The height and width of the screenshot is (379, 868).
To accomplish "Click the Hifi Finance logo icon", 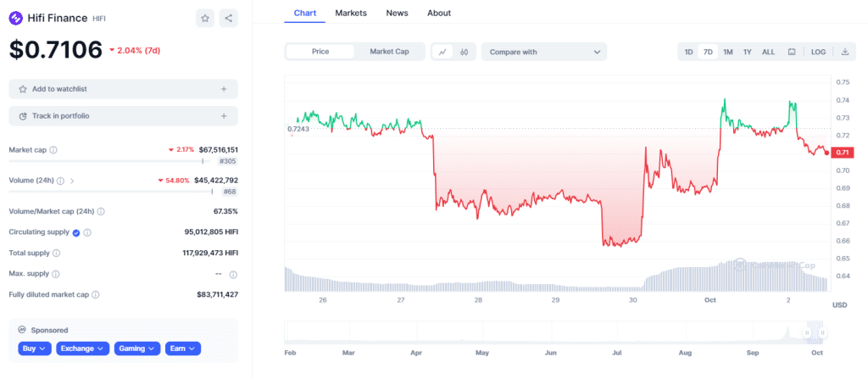I will pos(15,18).
